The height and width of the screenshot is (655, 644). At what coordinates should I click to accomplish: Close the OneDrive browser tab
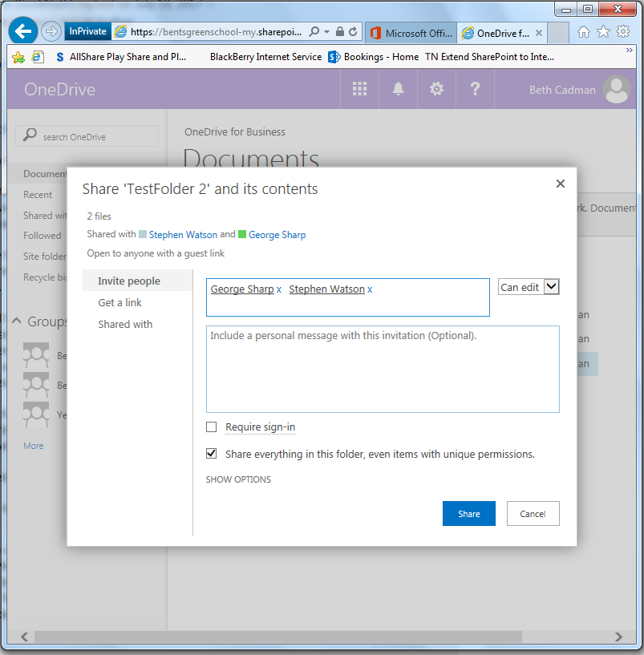click(x=539, y=33)
